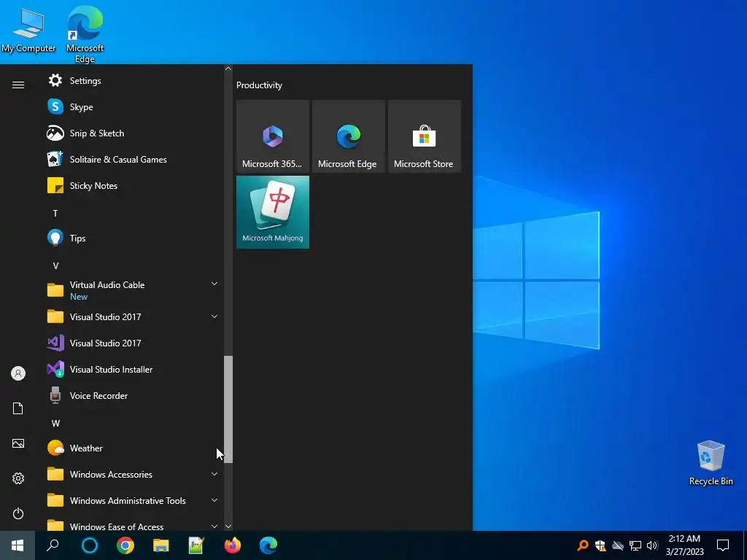Open the volume control tray icon
The width and height of the screenshot is (747, 560).
(x=652, y=545)
